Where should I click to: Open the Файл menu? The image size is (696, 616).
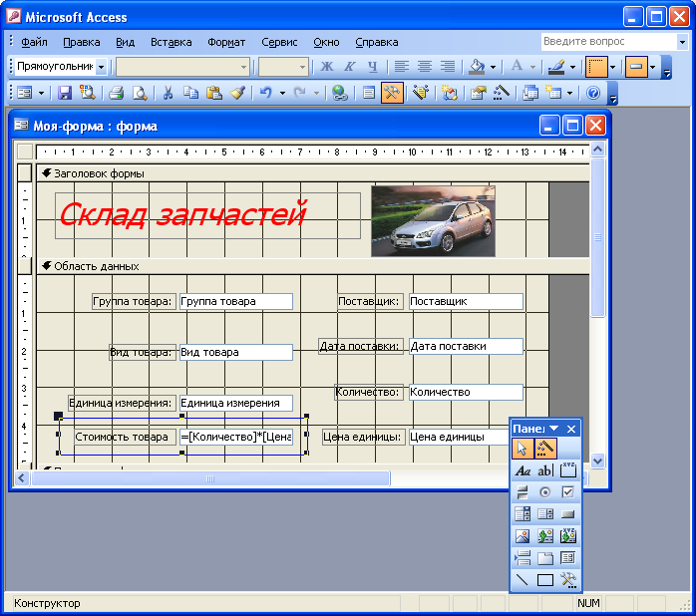34,42
